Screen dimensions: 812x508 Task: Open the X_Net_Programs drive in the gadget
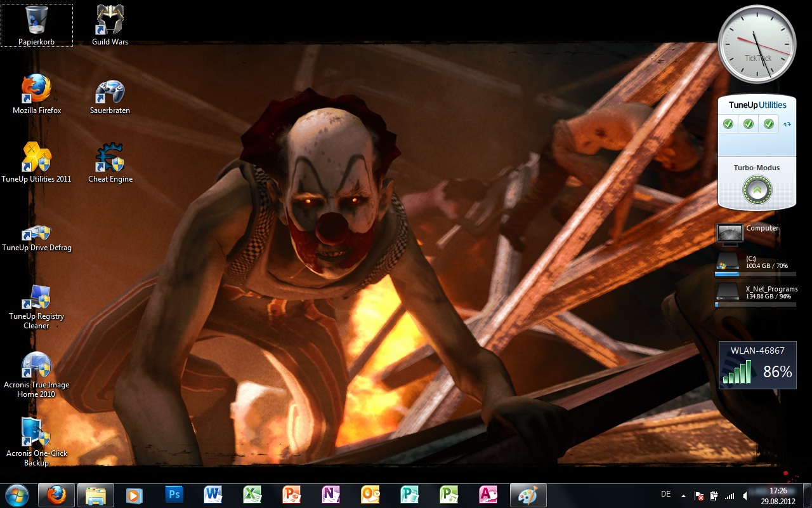click(756, 292)
